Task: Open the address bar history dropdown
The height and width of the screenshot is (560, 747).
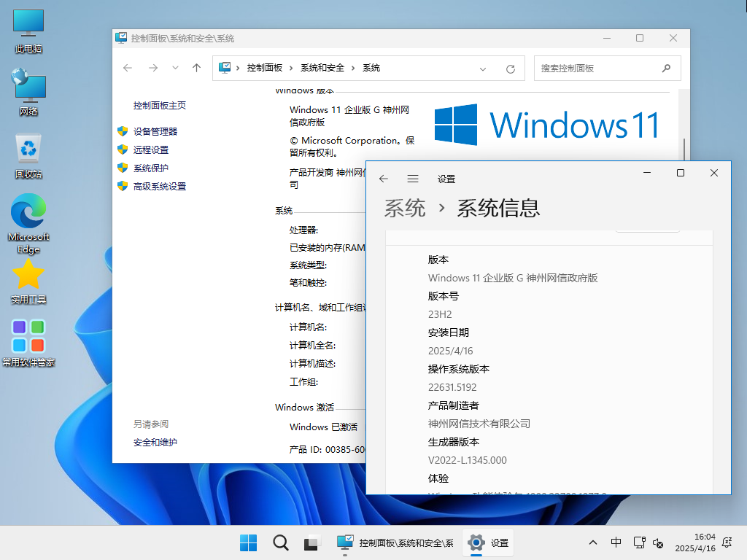Action: point(483,69)
